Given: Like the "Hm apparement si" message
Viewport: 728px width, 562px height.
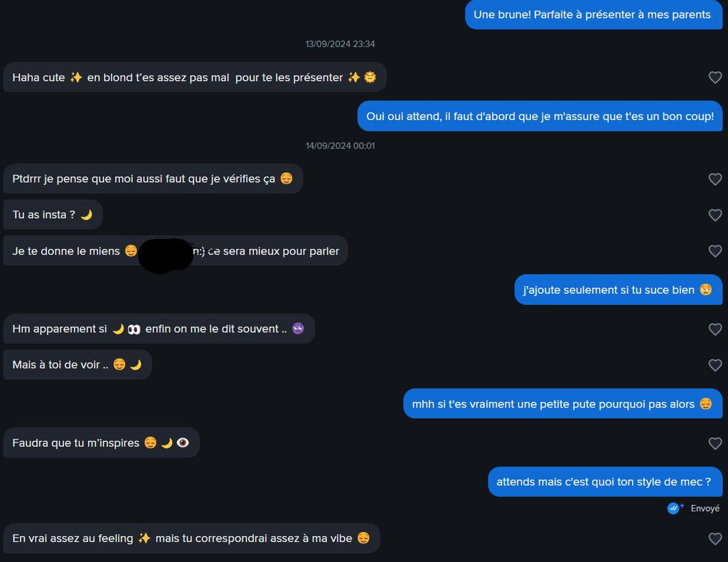Looking at the screenshot, I should (x=715, y=329).
